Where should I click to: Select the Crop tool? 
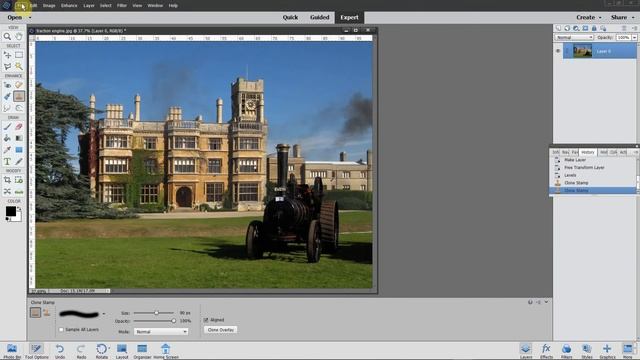(7, 180)
